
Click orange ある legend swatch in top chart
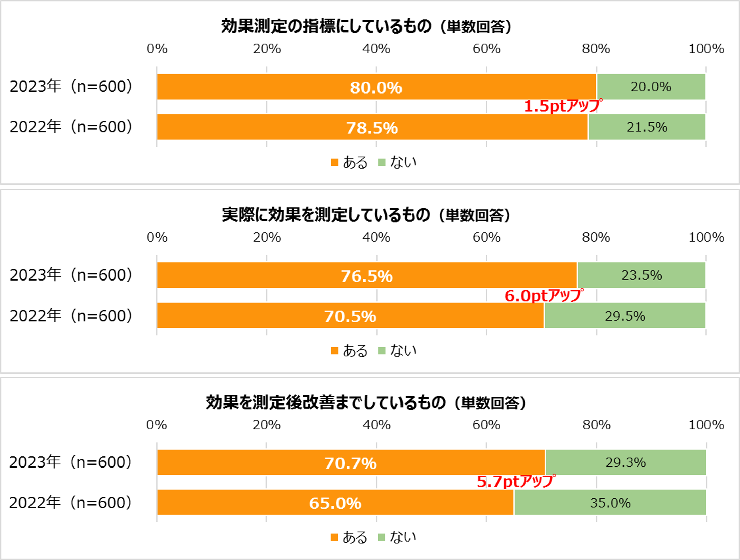[334, 163]
